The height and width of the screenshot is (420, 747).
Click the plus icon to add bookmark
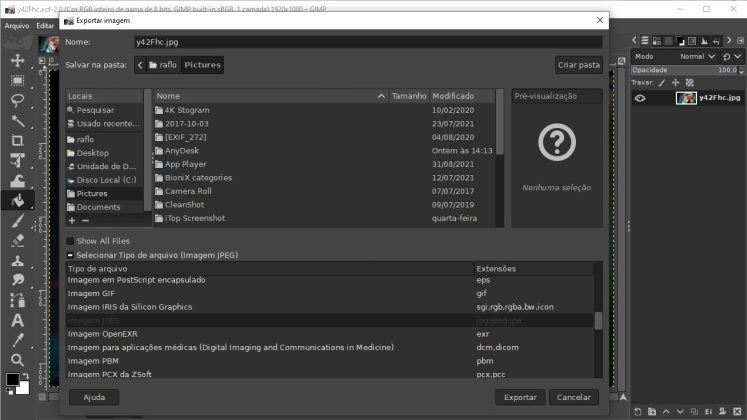71,220
